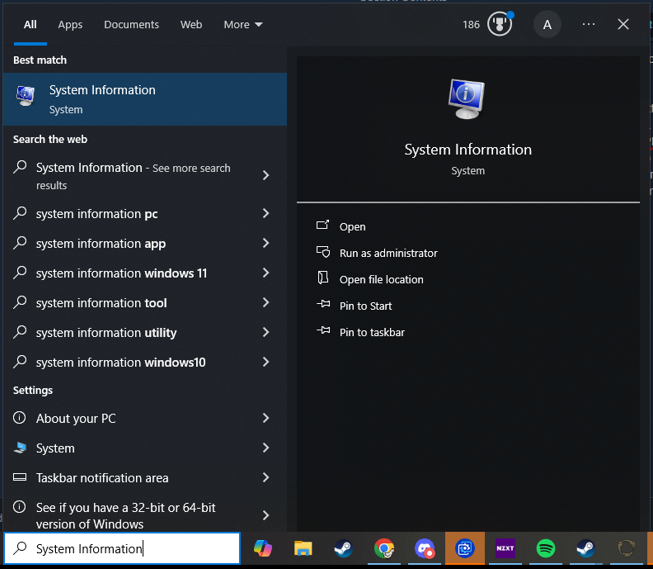The width and height of the screenshot is (653, 569).
Task: Expand arrow for System Information web results
Action: coord(266,175)
